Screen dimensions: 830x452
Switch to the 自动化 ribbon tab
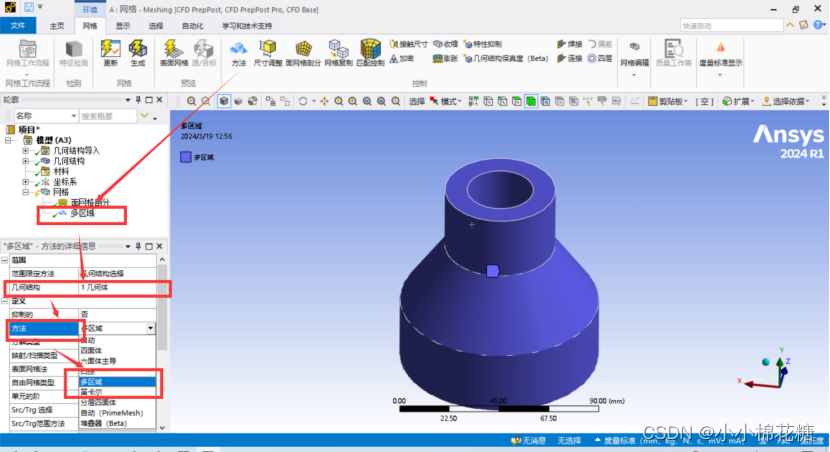[x=193, y=25]
